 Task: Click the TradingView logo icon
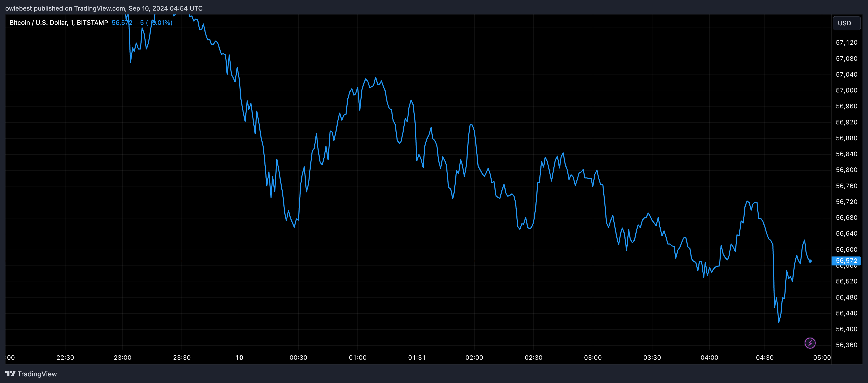11,373
